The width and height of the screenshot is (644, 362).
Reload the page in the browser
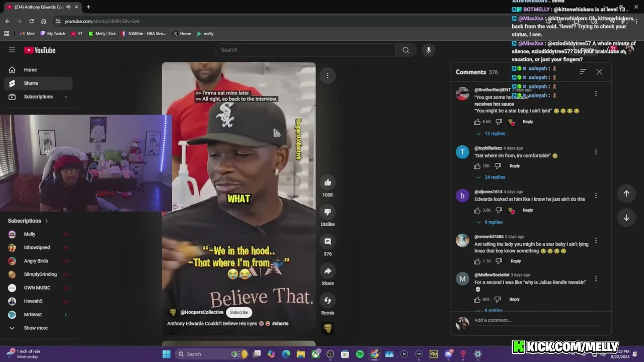pos(31,21)
